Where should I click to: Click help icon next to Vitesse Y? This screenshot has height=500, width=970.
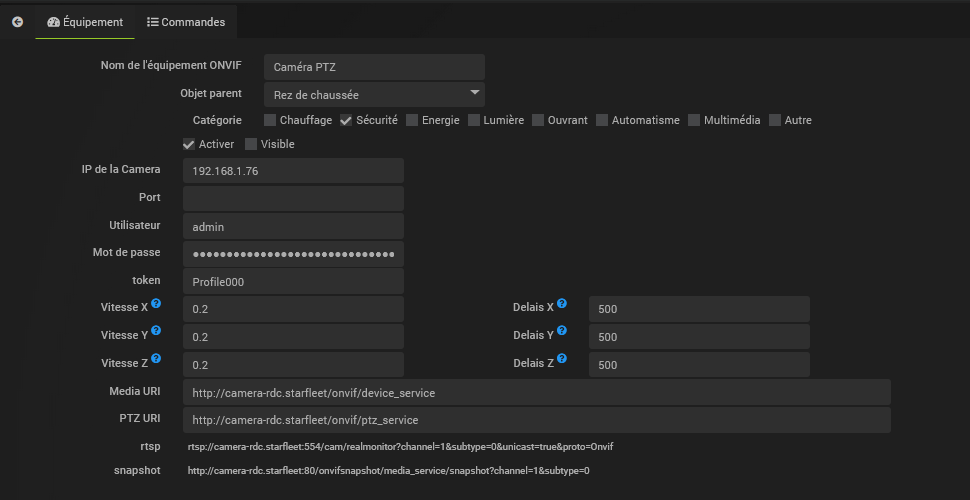pos(156,331)
